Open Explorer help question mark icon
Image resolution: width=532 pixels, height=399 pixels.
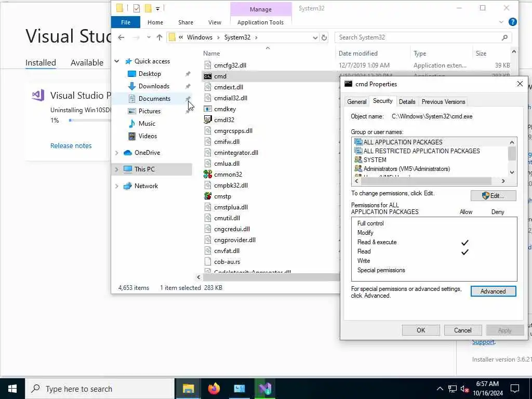tap(513, 22)
